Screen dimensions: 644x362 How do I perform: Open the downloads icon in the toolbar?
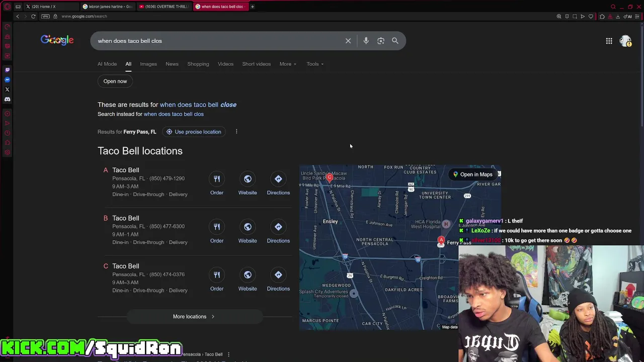pos(618,16)
